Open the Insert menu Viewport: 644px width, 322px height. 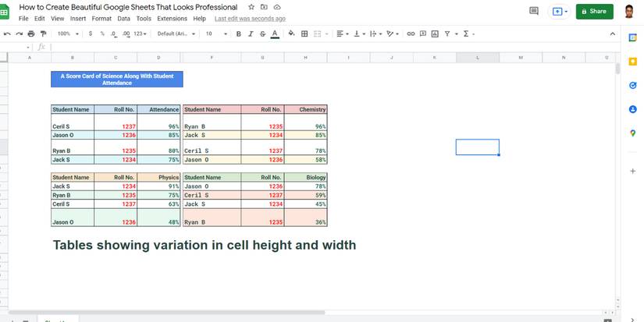pos(78,19)
